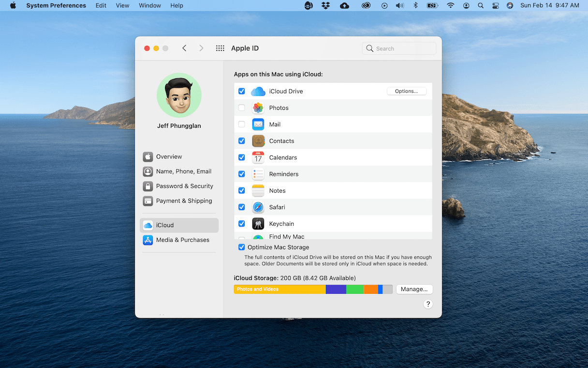Go back with the left chevron
The height and width of the screenshot is (368, 588).
point(184,48)
